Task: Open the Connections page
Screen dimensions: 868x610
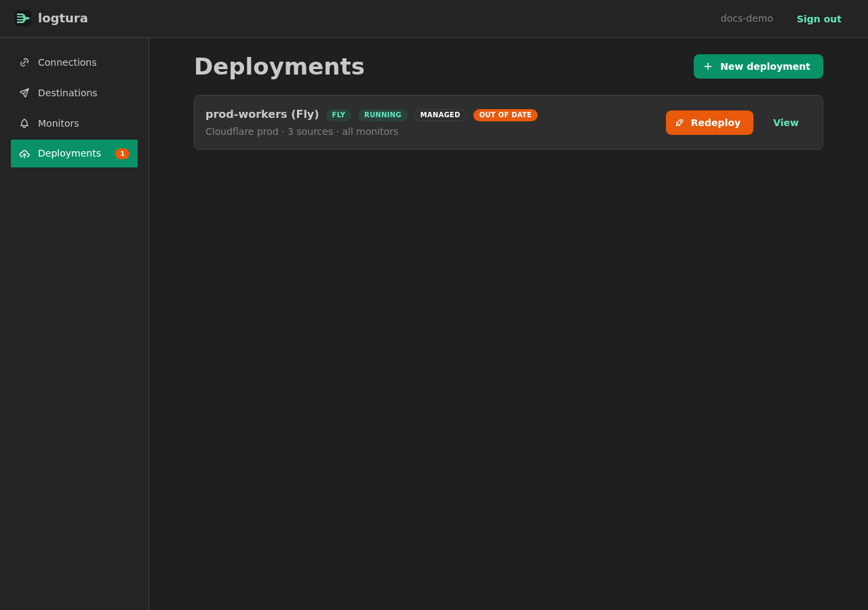Action: click(75, 62)
